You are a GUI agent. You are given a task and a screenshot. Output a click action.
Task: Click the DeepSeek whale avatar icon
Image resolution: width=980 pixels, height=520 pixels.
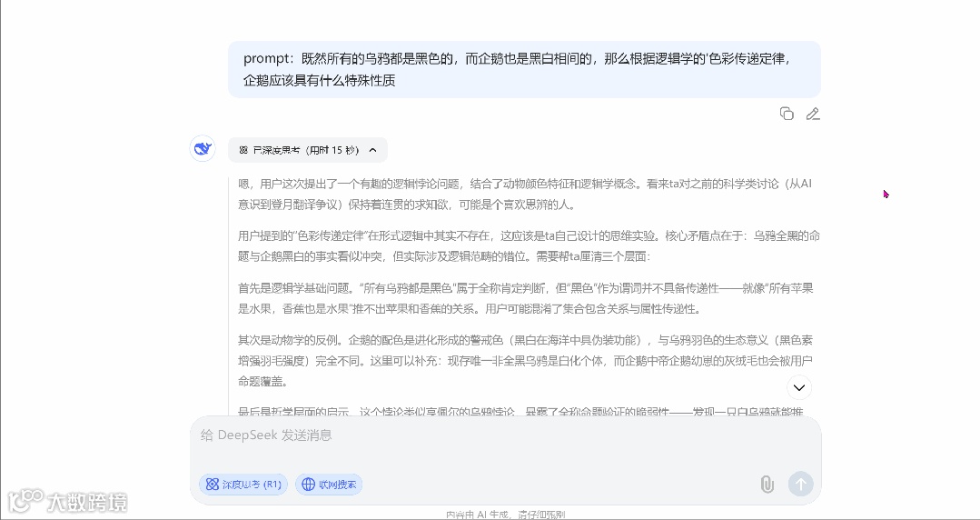(x=203, y=149)
